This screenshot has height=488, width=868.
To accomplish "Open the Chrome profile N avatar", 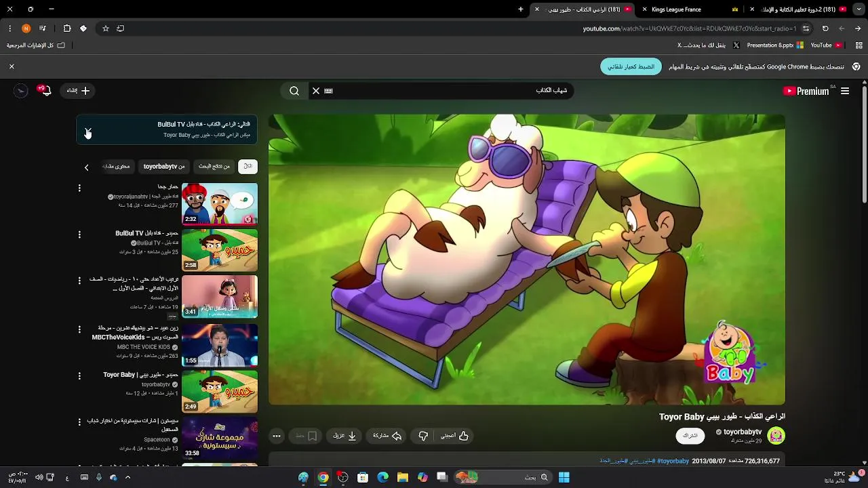I will point(26,28).
